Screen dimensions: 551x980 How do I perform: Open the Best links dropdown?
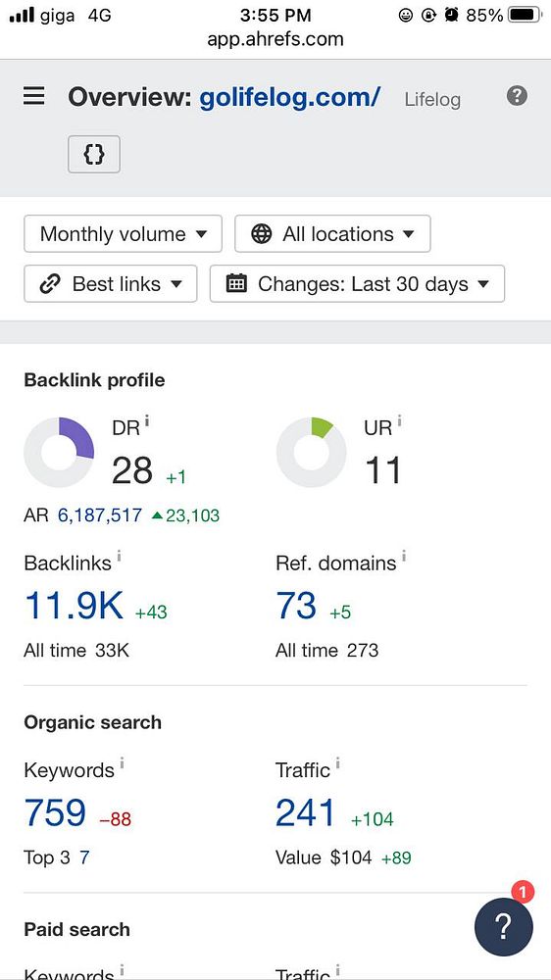click(111, 284)
